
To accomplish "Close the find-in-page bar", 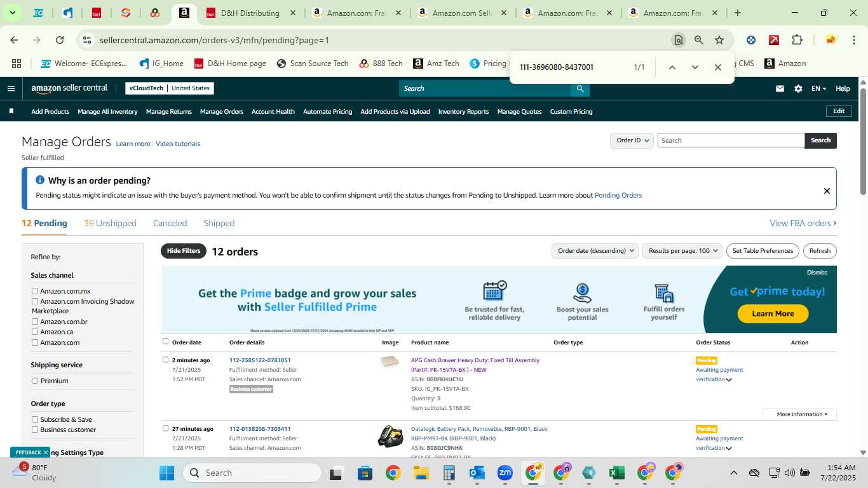I will [717, 67].
